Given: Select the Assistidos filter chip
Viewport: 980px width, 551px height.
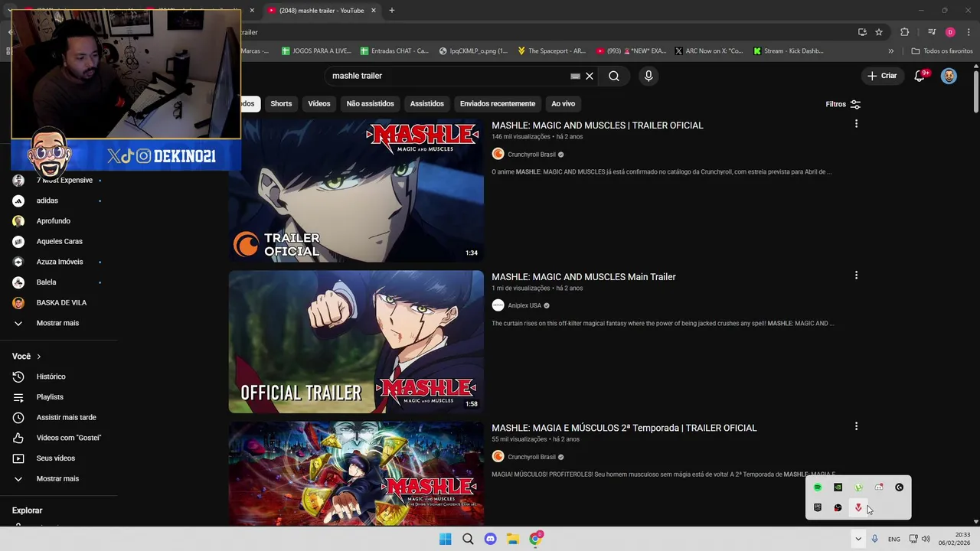Looking at the screenshot, I should [426, 103].
